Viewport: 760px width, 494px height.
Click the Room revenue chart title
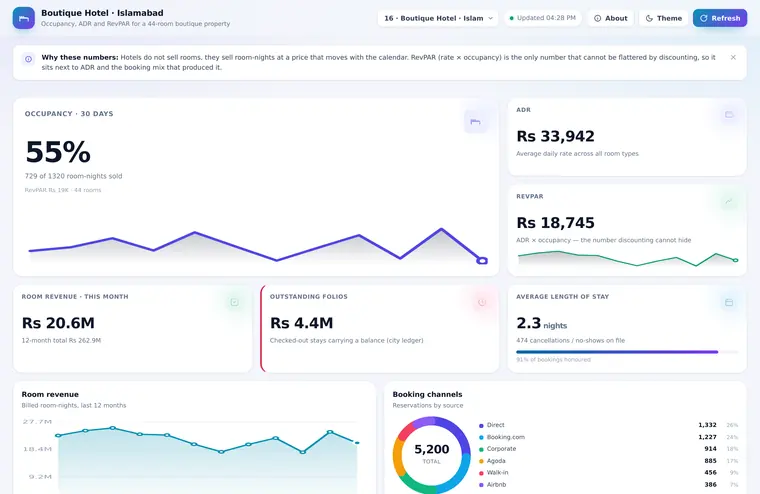pos(50,395)
